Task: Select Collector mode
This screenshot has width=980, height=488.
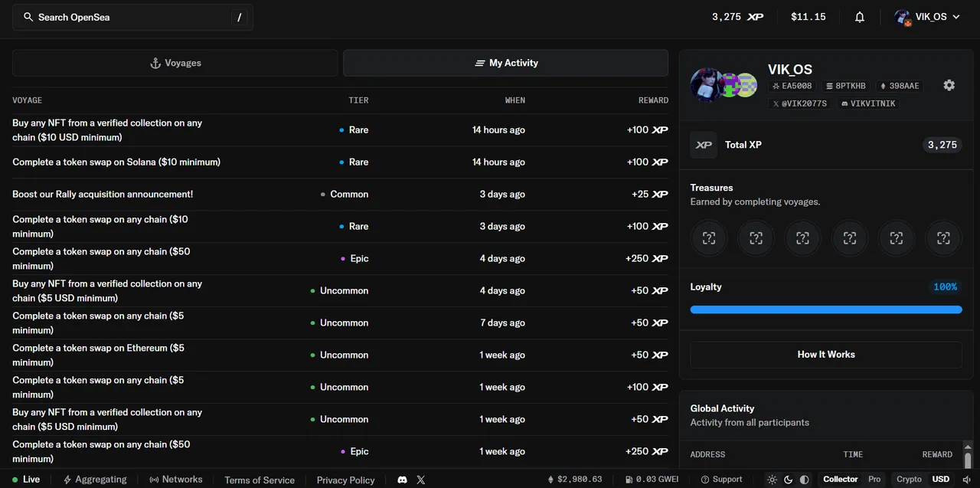Action: pos(841,480)
